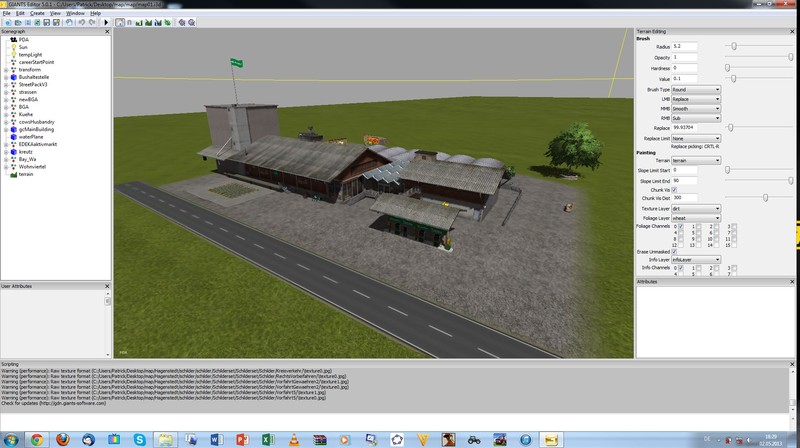Screen dimensions: 800x448
Task: Click the Save As toolbar icon
Action: coord(56,22)
